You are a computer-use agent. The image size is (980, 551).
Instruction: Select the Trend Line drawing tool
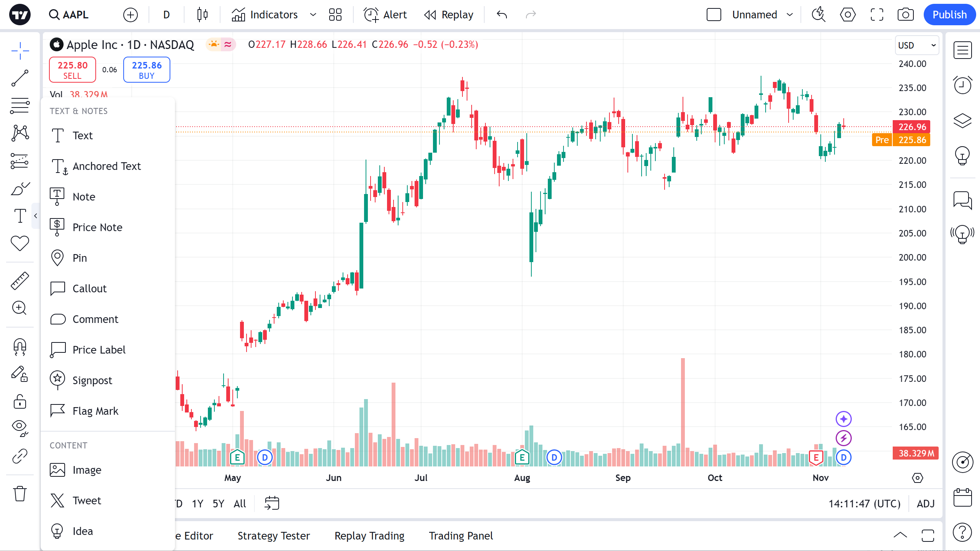pyautogui.click(x=20, y=78)
